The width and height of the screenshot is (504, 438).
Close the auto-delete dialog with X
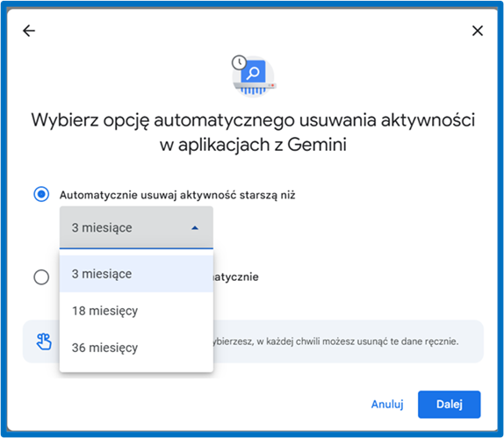click(478, 31)
